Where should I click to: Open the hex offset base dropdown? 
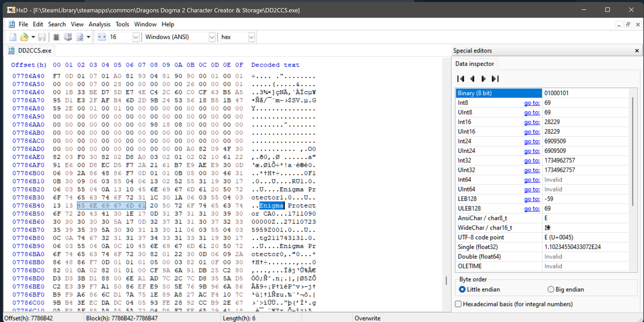251,37
